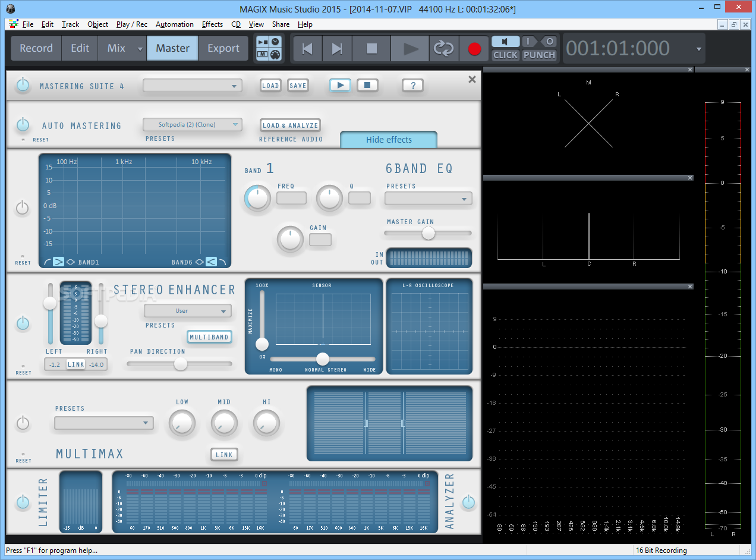Start playback with transport Play button
This screenshot has height=560, width=756.
[410, 49]
